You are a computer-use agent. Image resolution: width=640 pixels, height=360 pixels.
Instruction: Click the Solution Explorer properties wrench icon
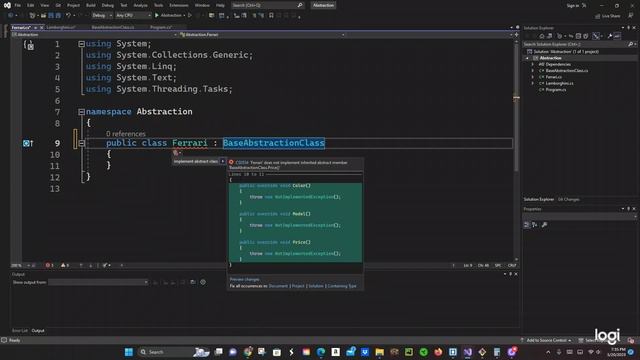coord(610,36)
